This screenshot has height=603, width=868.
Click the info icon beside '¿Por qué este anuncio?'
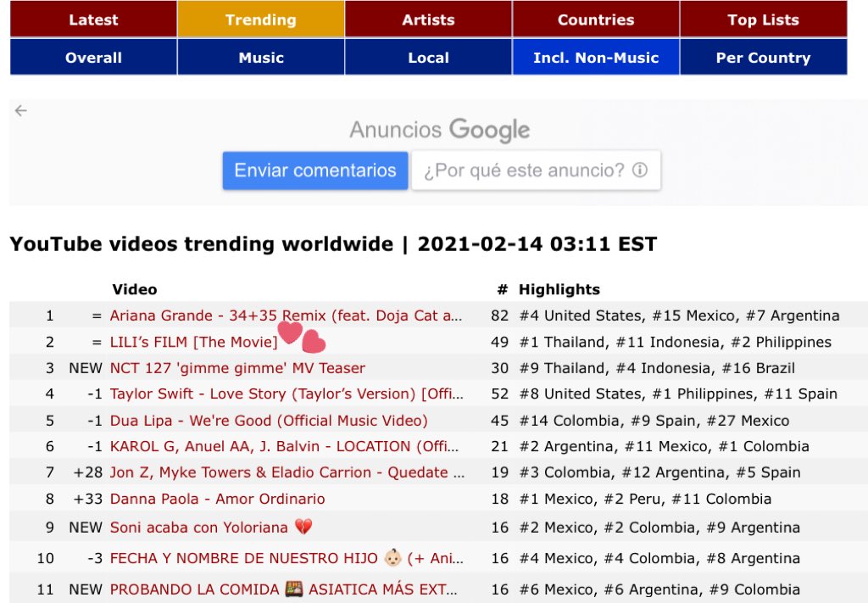coord(640,170)
